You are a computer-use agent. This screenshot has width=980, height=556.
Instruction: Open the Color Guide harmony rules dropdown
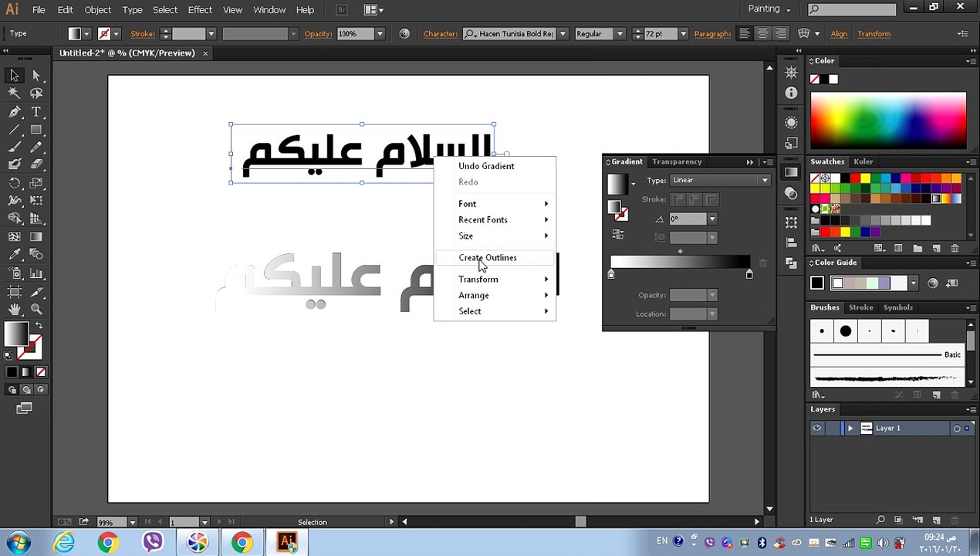pos(913,283)
